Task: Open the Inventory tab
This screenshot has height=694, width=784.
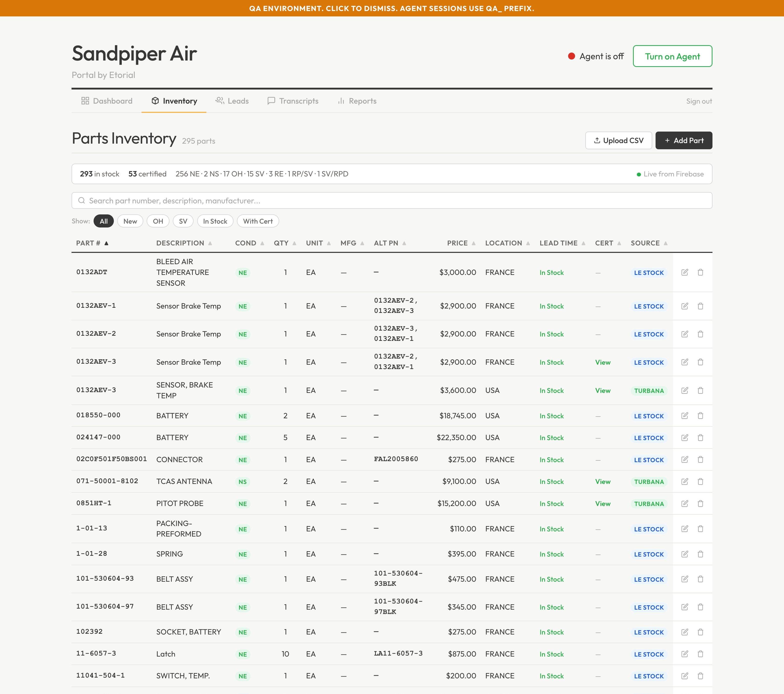Action: 174,101
